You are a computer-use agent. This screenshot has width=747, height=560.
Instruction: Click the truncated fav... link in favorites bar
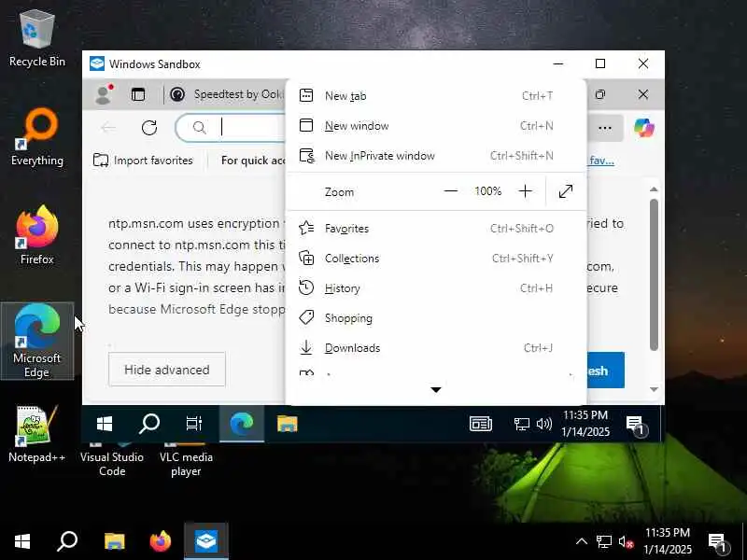pos(601,160)
